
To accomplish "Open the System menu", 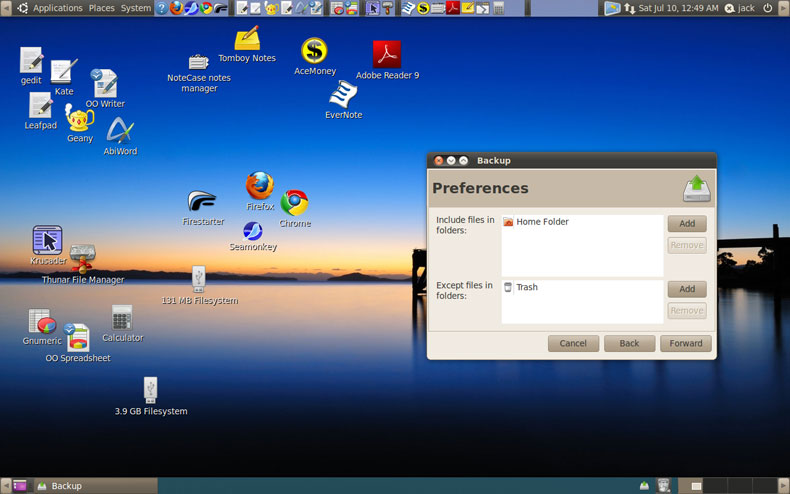I will click(x=136, y=8).
